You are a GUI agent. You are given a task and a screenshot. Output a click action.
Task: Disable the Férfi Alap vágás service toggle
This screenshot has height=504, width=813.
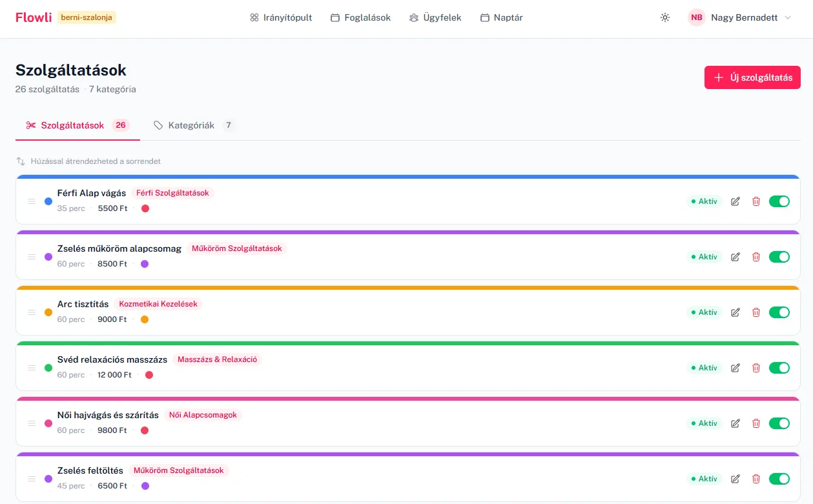[x=779, y=201]
